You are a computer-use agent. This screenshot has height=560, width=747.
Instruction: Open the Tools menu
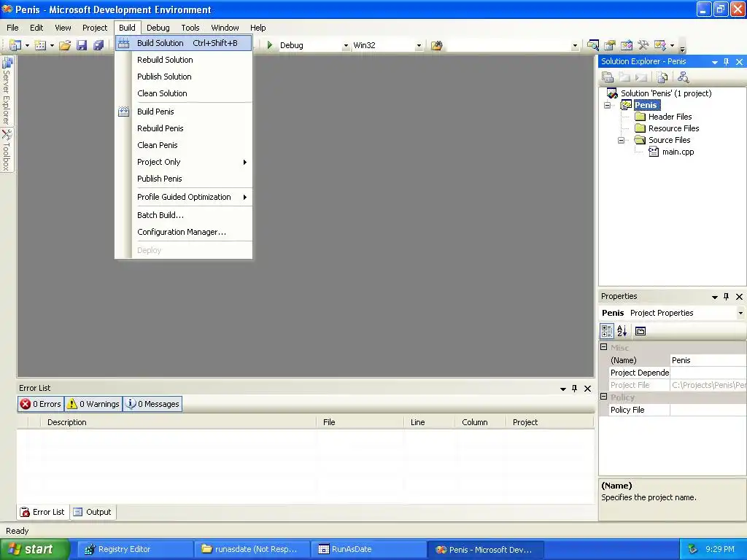190,28
